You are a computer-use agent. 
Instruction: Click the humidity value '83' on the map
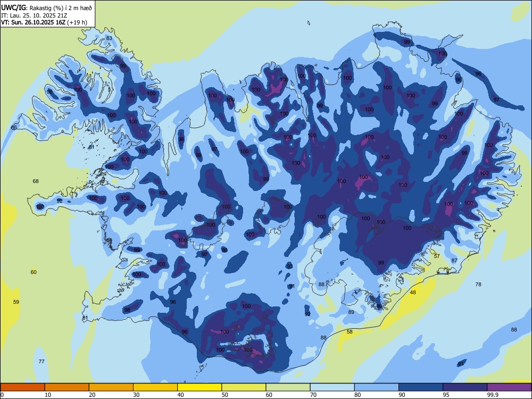(x=109, y=38)
